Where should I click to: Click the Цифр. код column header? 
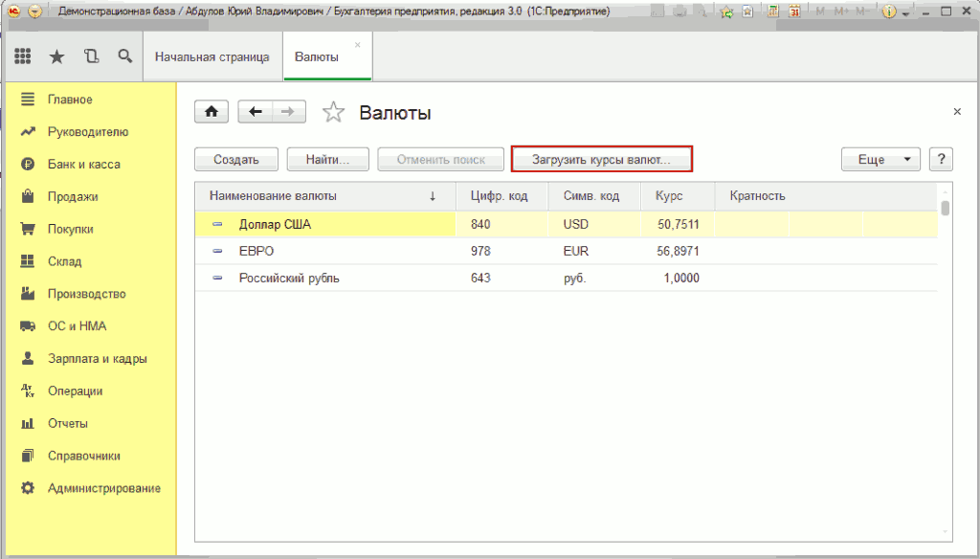tap(501, 195)
